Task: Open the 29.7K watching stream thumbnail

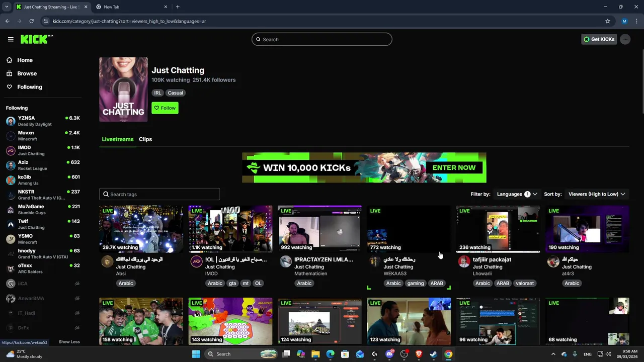Action: tap(141, 229)
